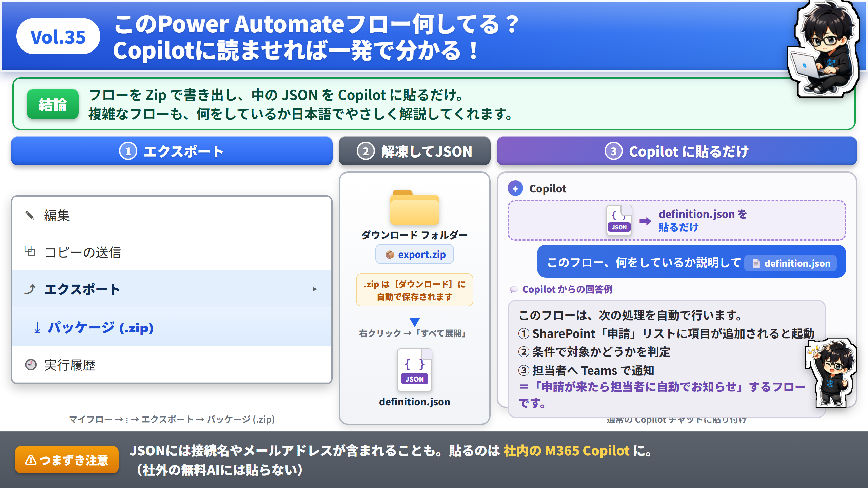Select 編集 in the flow menu
The height and width of the screenshot is (488, 868).
click(x=172, y=215)
